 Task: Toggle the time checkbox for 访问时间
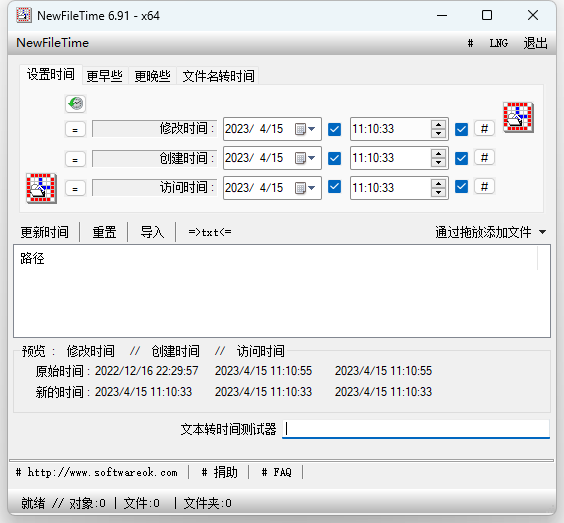(x=461, y=186)
